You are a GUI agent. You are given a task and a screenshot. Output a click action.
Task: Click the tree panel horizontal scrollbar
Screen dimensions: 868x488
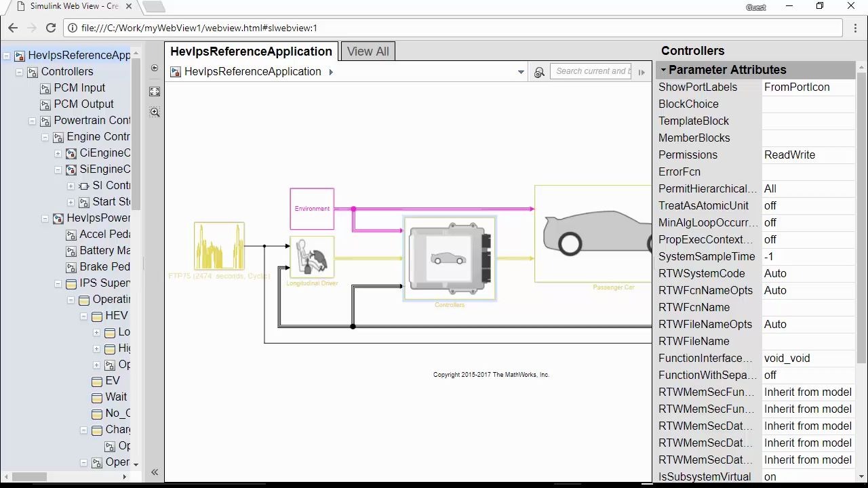tap(28, 476)
